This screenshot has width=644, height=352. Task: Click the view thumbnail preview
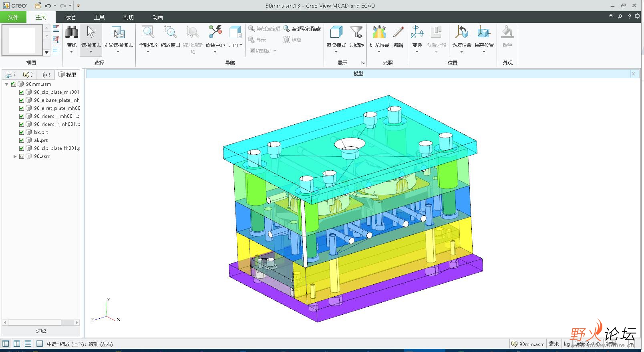[22, 40]
